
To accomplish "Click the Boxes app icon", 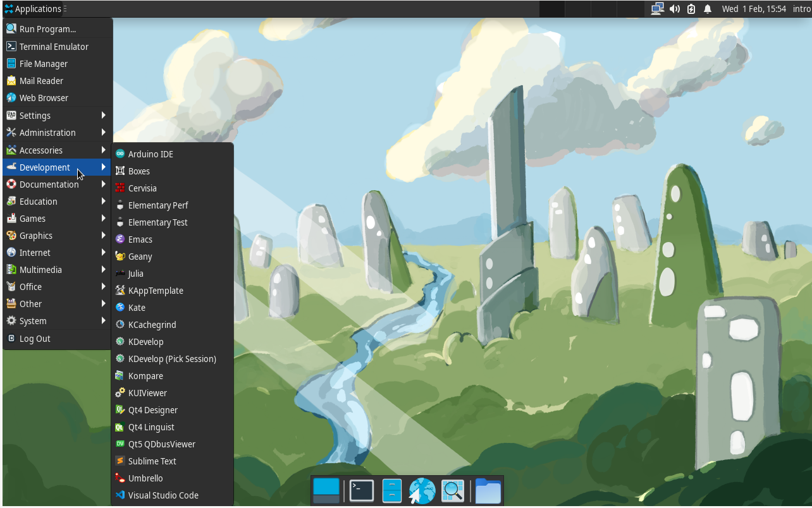I will [x=120, y=171].
